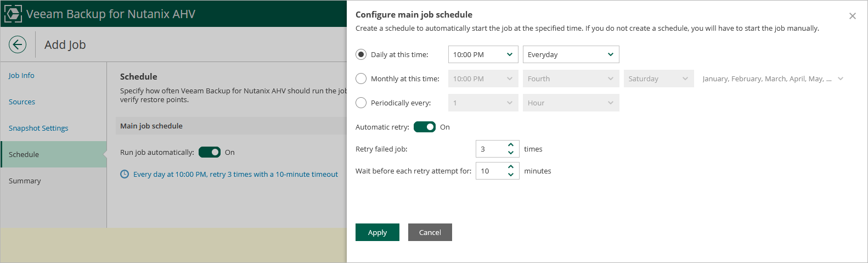Go to the Snapshot Settings step

coord(38,128)
